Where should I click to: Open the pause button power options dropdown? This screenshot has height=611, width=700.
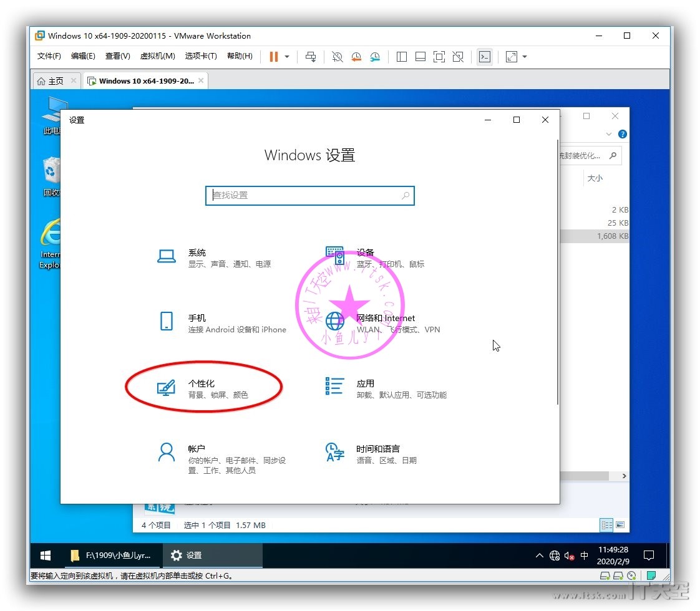[287, 57]
